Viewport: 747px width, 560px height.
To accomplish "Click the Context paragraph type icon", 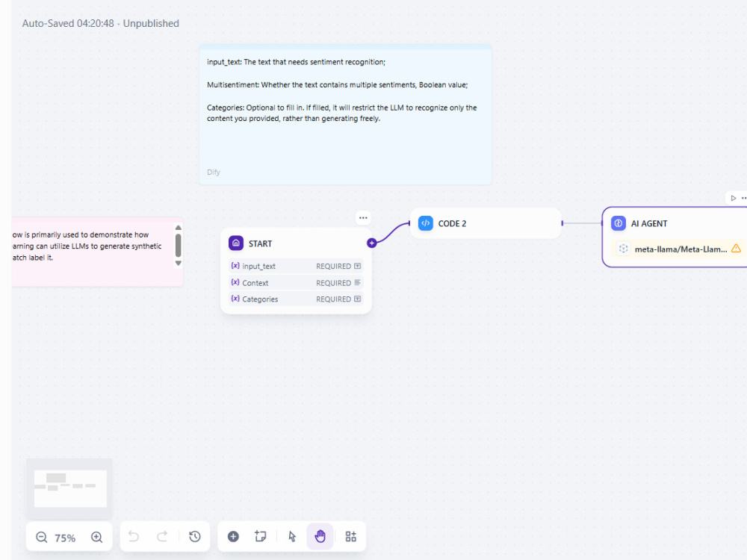I will tap(357, 283).
